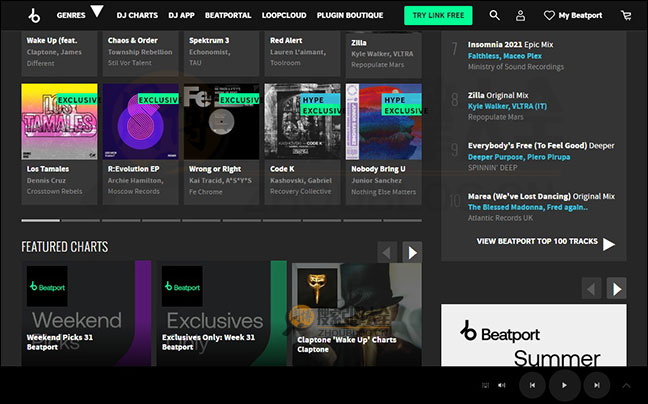Open the shopping cart icon
Screen dimensions: 648x404
point(626,16)
